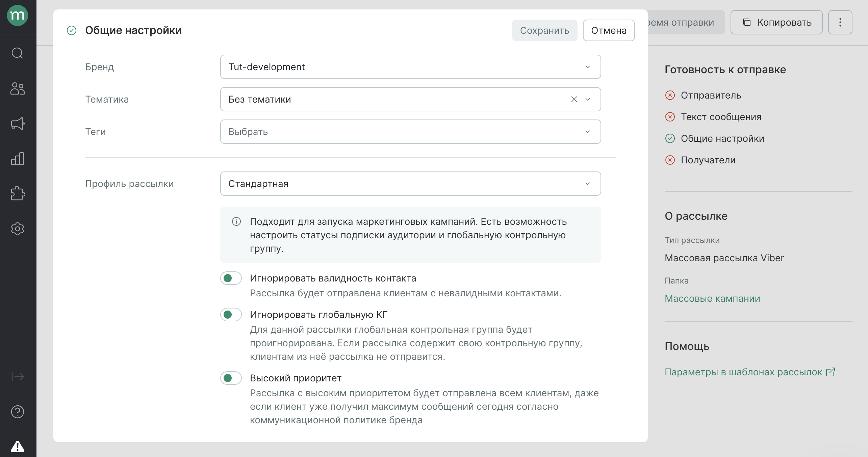Click the partially hidden время отправки button
Screen dimensions: 868x457
click(686, 22)
